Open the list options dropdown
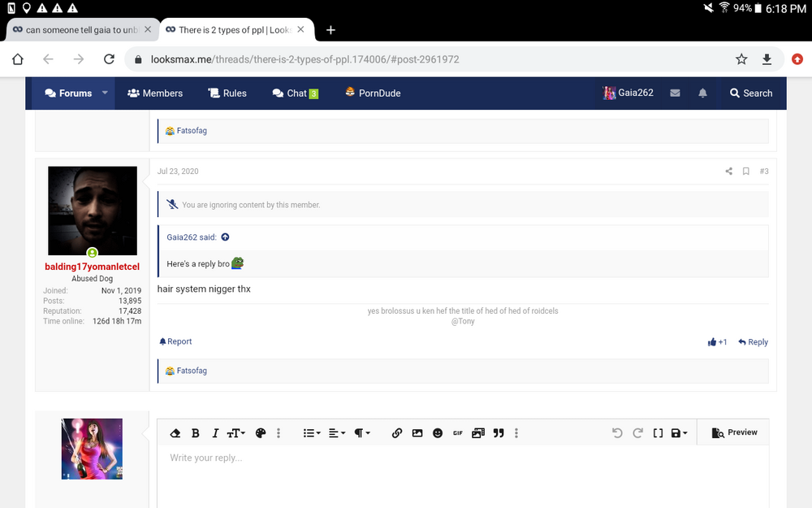Screen dimensions: 812x508 tap(312, 433)
